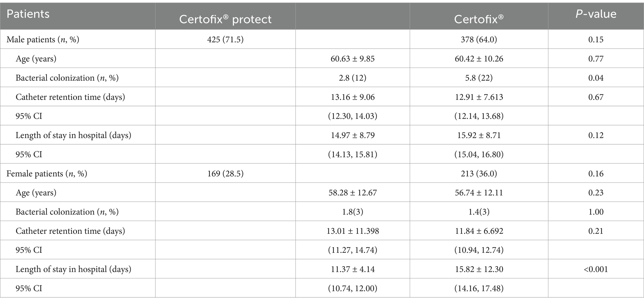This screenshot has width=644, height=303.
Task: Click the P-value 1.00 cell
Action: coord(596,212)
